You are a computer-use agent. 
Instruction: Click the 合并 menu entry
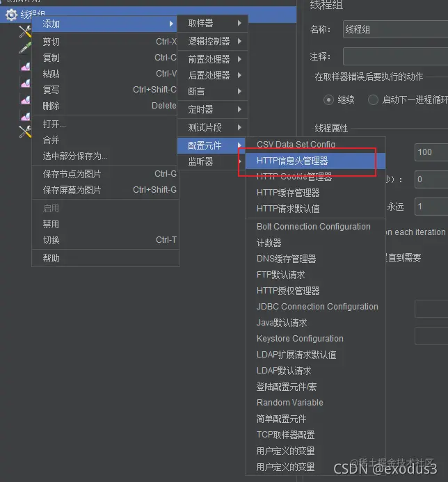click(106, 140)
